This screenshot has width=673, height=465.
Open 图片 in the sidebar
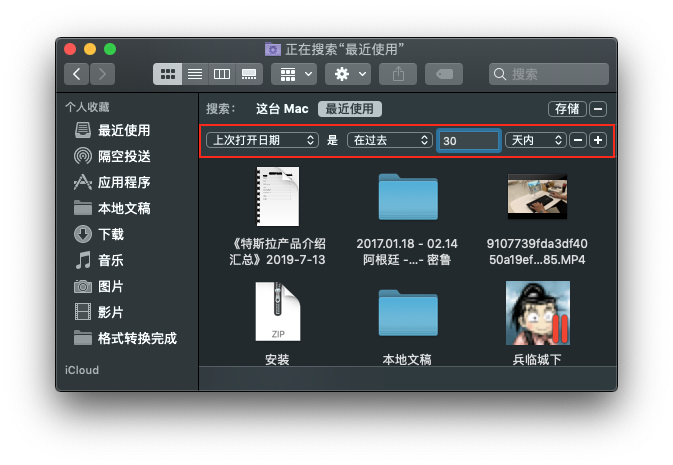click(x=100, y=286)
